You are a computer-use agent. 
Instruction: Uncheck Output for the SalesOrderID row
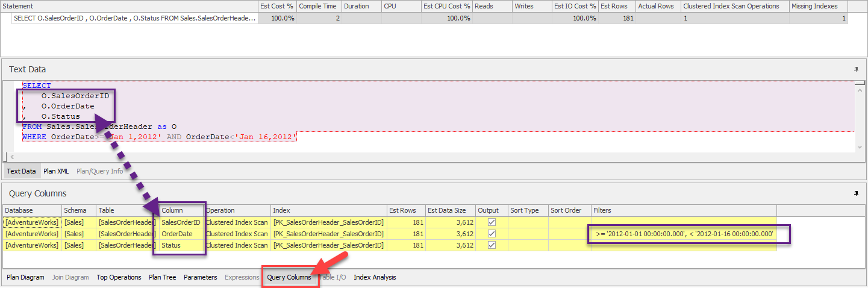[x=492, y=222]
